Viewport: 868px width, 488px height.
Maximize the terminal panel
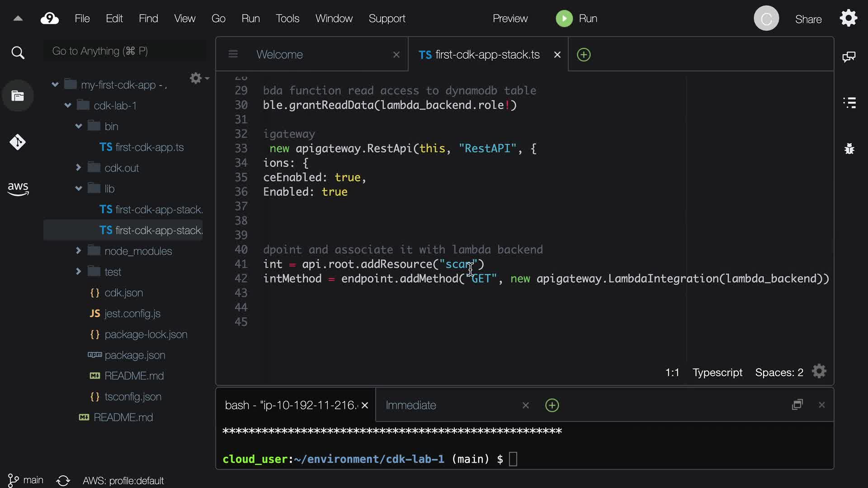tap(797, 405)
